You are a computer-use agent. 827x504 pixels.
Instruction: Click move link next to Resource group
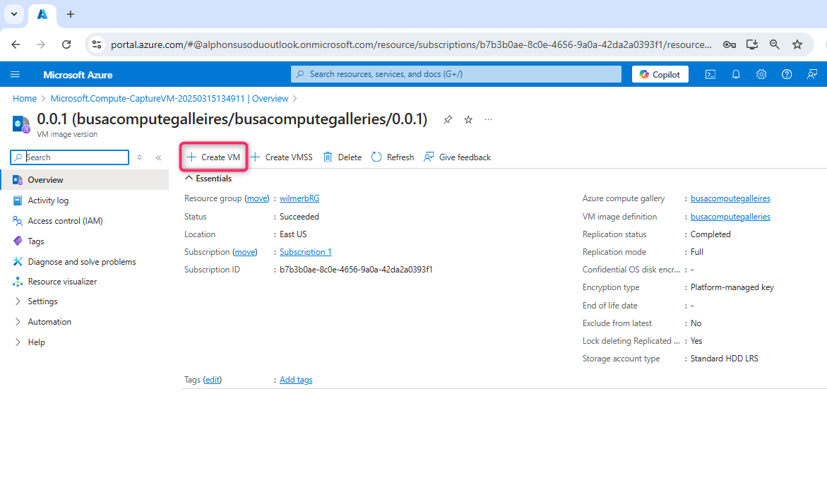pyautogui.click(x=257, y=199)
